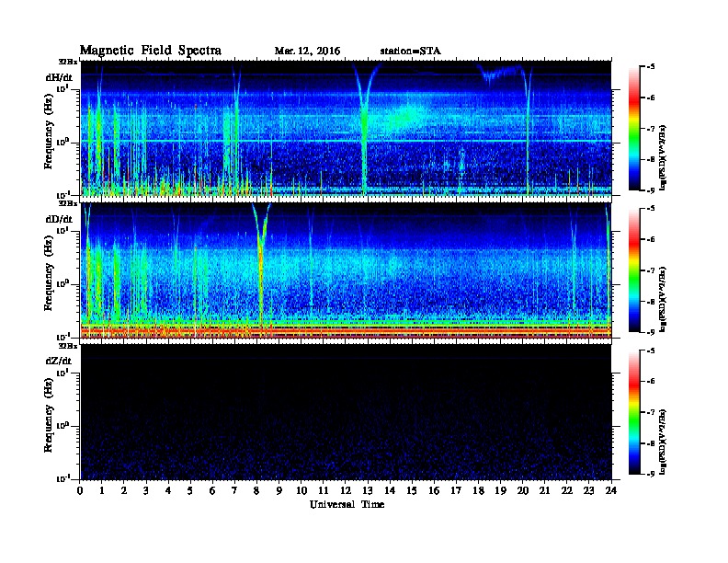Viewport: 728px width, 563px height.
Task: Click hour 15 on the Universal Time axis
Action: pos(412,490)
